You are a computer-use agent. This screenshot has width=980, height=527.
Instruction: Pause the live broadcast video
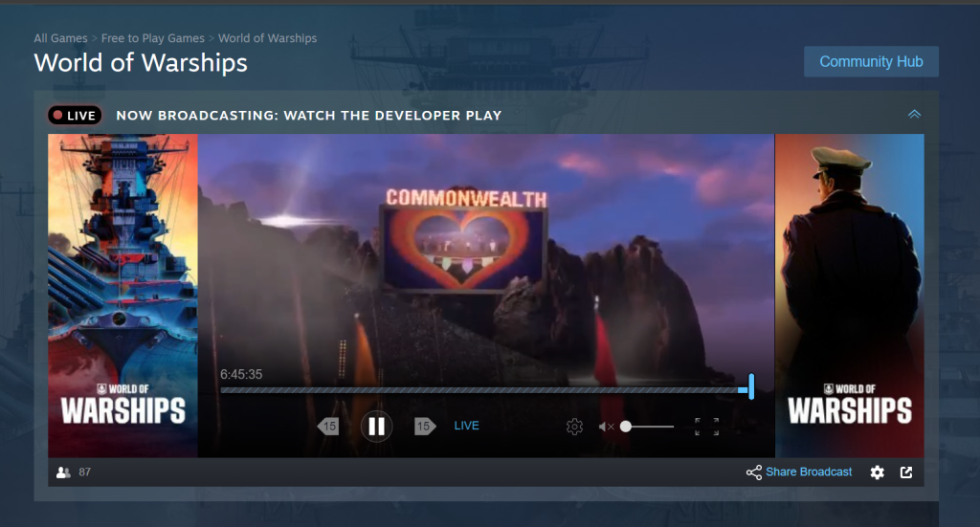pyautogui.click(x=376, y=427)
